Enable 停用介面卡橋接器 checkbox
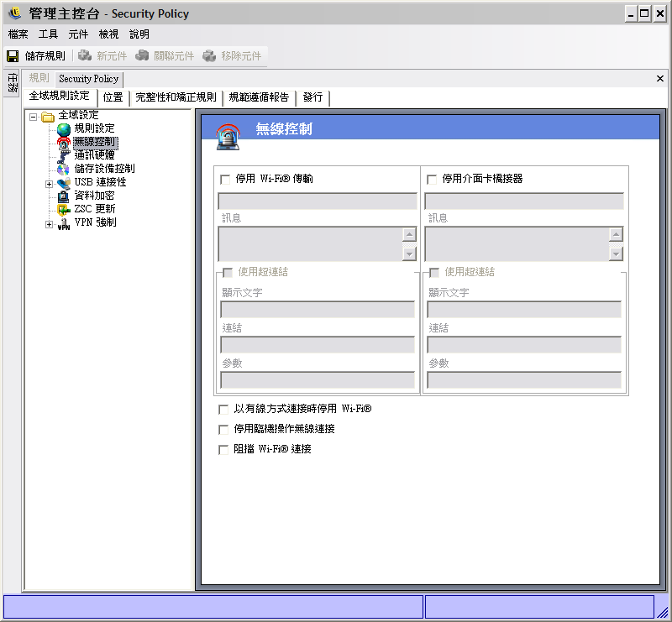Viewport: 672px width, 622px height. point(432,179)
